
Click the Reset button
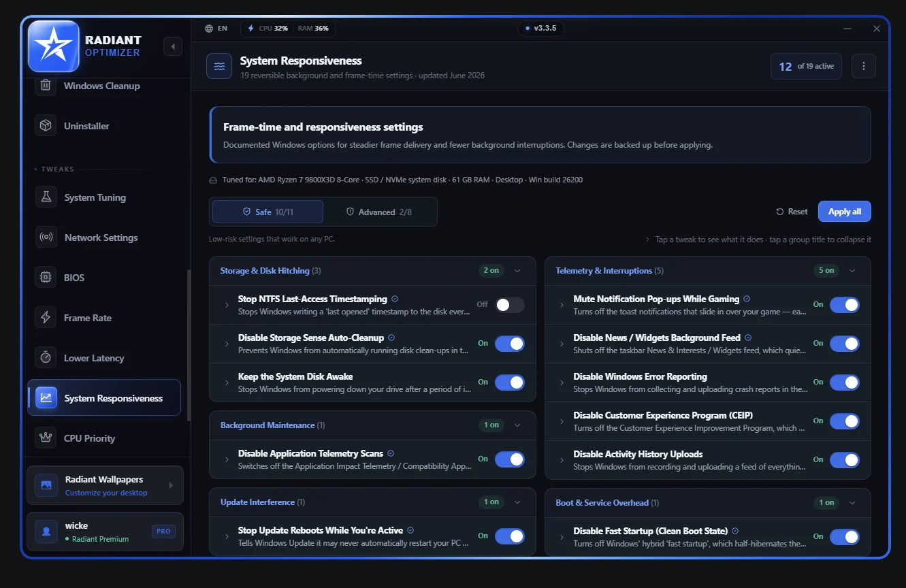pyautogui.click(x=792, y=212)
